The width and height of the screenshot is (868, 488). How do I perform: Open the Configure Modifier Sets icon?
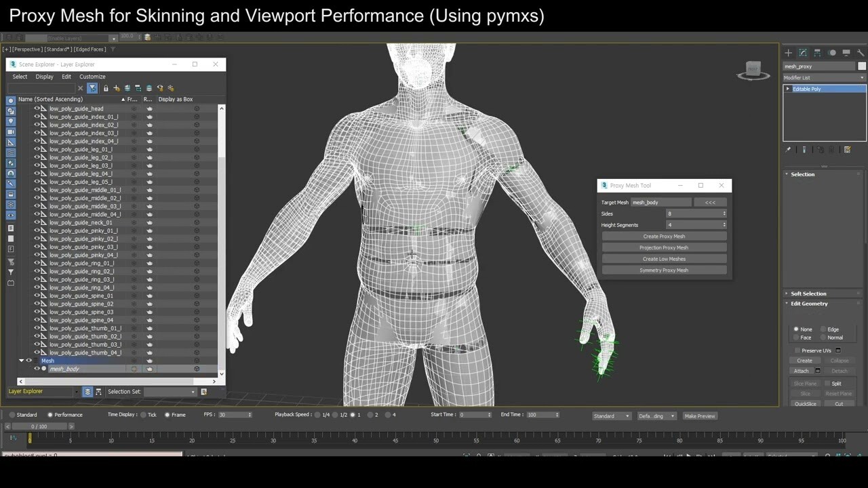(x=847, y=149)
